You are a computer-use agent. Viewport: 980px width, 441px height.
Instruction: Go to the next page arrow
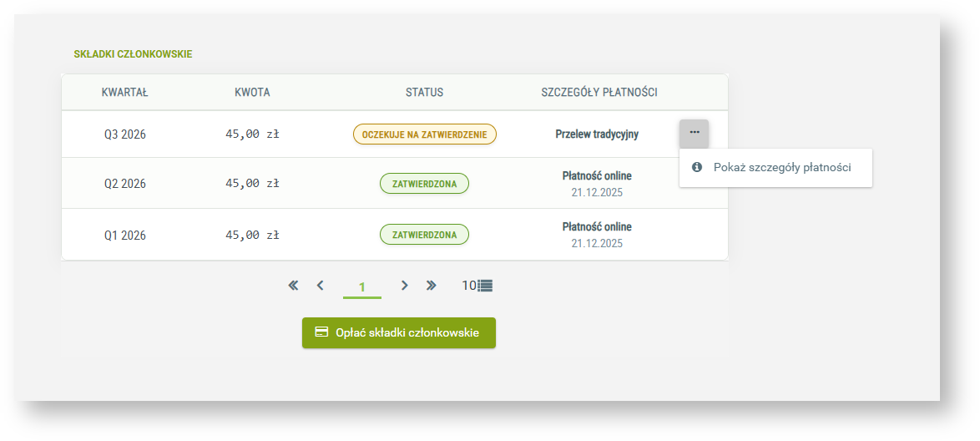[404, 286]
